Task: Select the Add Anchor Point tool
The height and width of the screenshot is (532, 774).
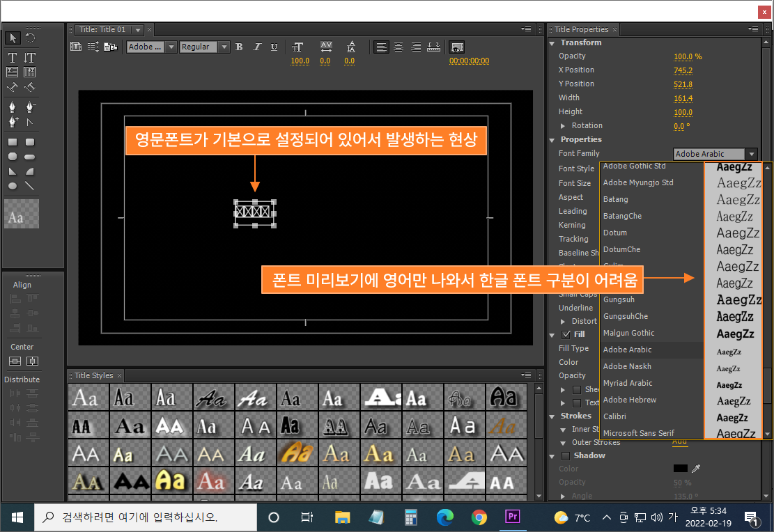Action: click(x=13, y=121)
